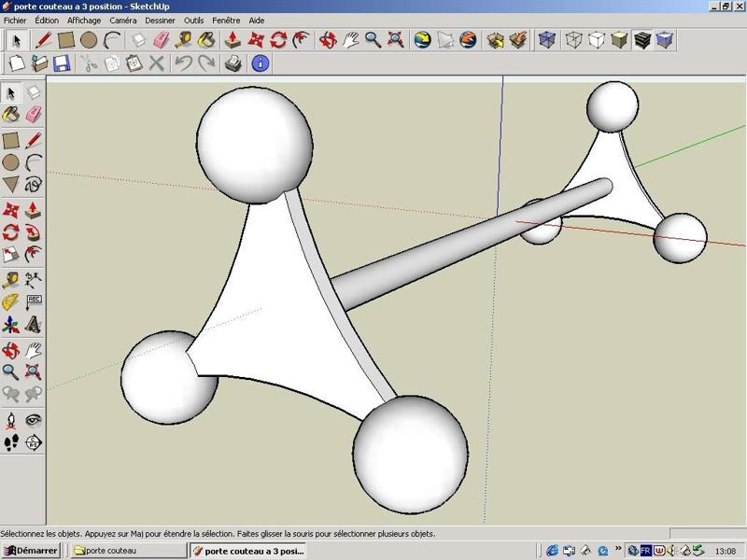Switch to Wireframe face style

pos(573,40)
